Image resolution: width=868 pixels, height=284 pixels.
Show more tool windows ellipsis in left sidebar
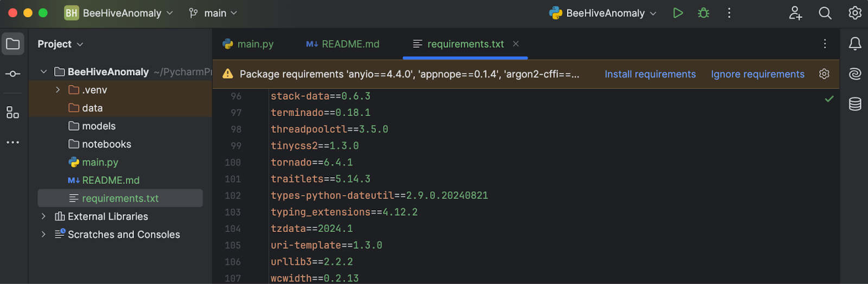12,143
